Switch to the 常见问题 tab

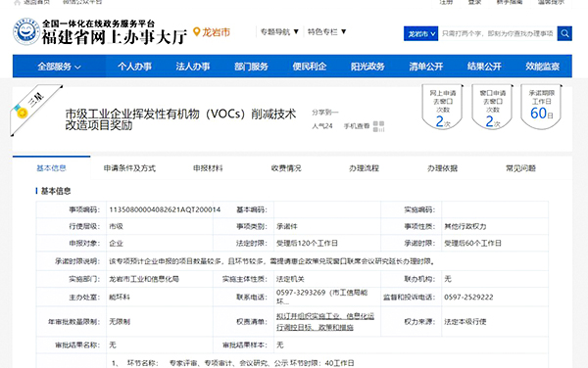click(x=521, y=168)
